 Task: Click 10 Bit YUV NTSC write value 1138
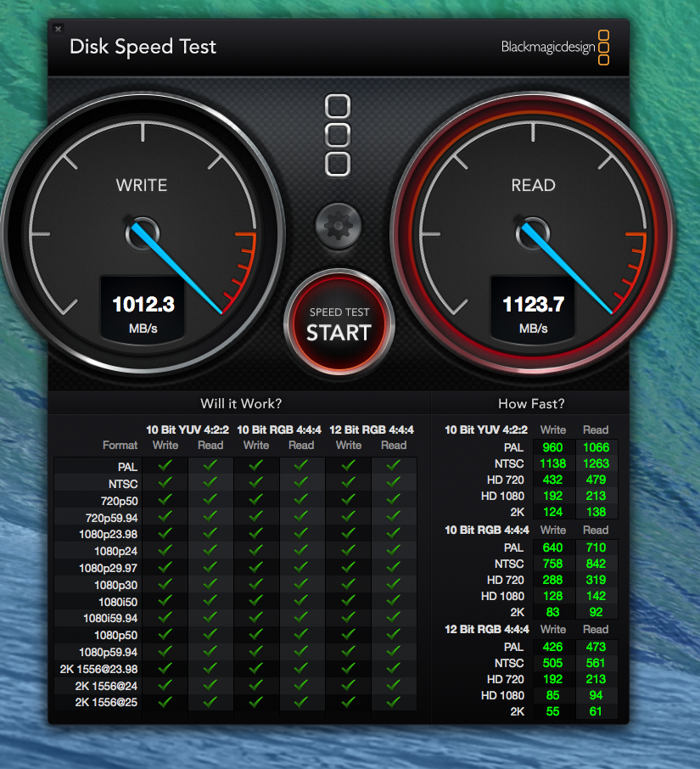coord(552,463)
